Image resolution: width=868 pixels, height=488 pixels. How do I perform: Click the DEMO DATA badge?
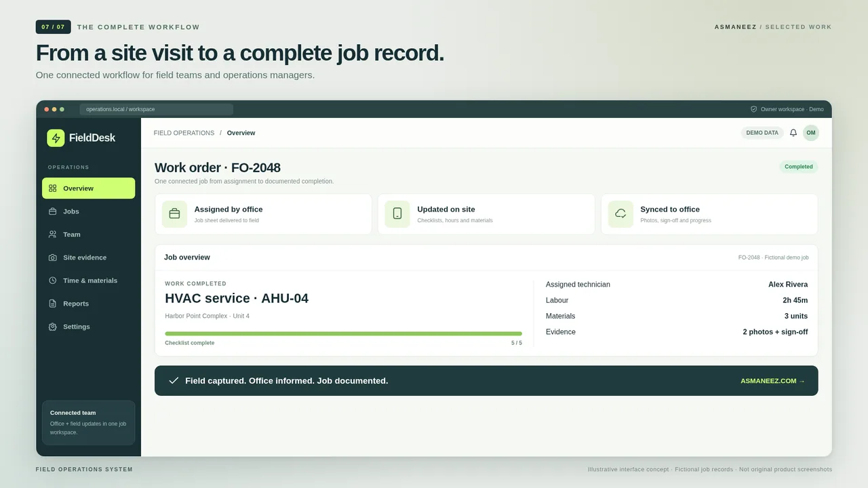tap(762, 133)
